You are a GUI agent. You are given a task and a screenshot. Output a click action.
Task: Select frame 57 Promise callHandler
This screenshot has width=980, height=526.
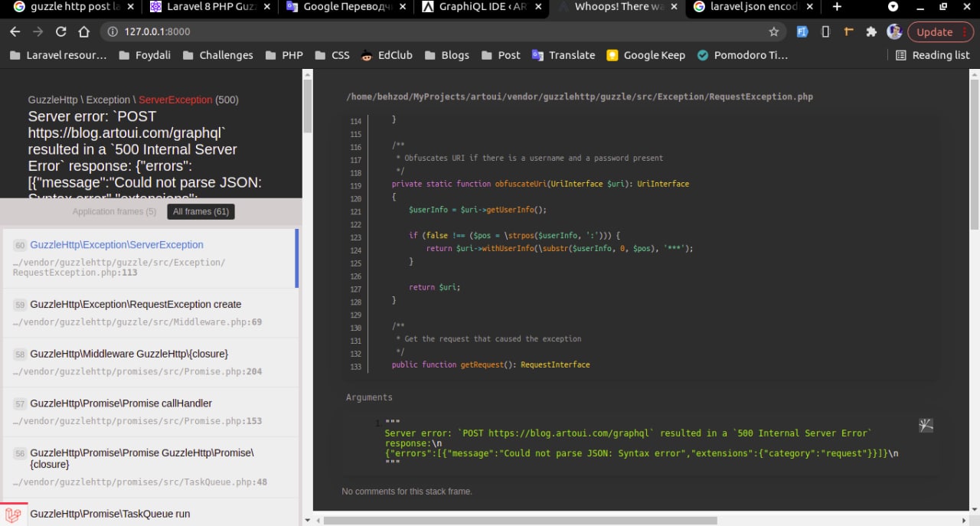pyautogui.click(x=149, y=412)
